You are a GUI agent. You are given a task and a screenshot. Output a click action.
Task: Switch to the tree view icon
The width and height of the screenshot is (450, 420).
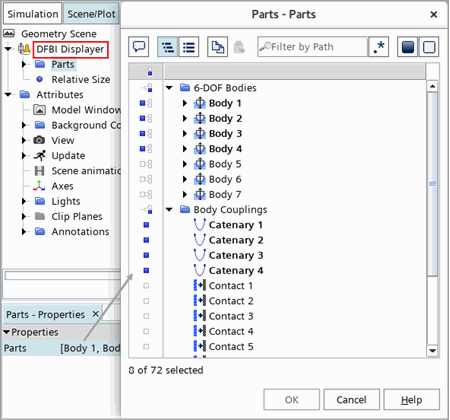[168, 47]
